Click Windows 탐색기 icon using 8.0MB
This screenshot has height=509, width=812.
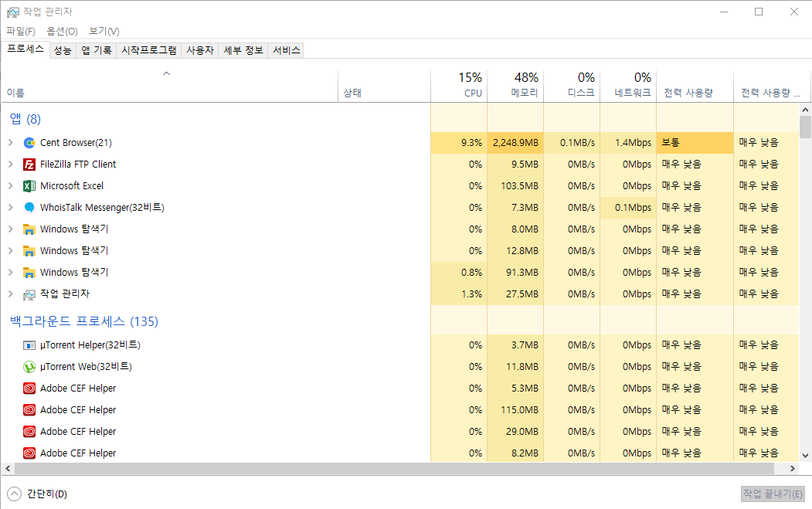pyautogui.click(x=29, y=229)
